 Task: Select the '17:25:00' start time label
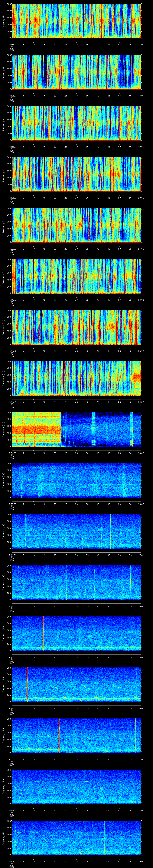pyautogui.click(x=12, y=504)
